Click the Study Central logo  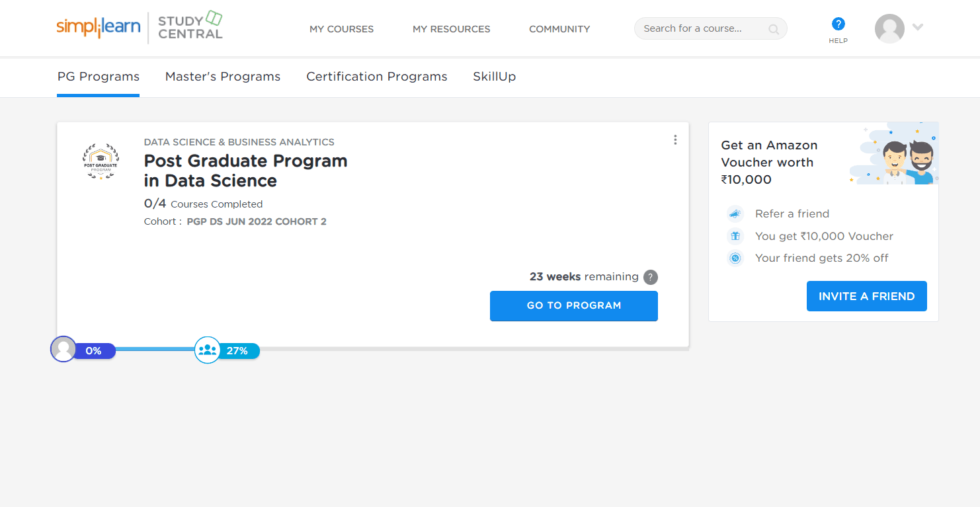coord(190,26)
